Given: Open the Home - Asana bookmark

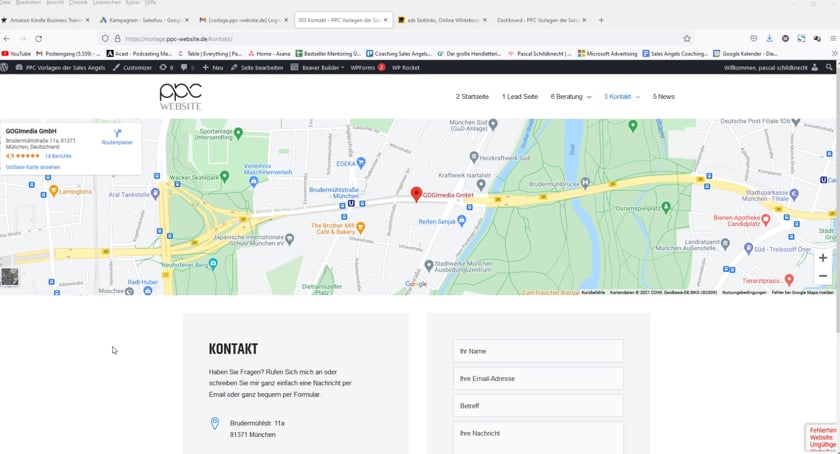Looking at the screenshot, I should click(269, 54).
